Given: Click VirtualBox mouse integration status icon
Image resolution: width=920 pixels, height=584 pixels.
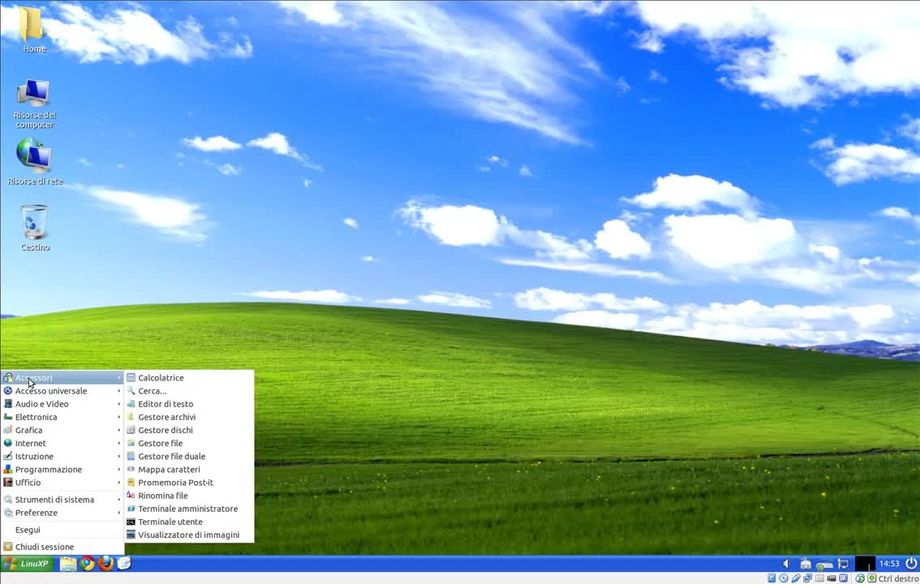Looking at the screenshot, I should (x=860, y=578).
